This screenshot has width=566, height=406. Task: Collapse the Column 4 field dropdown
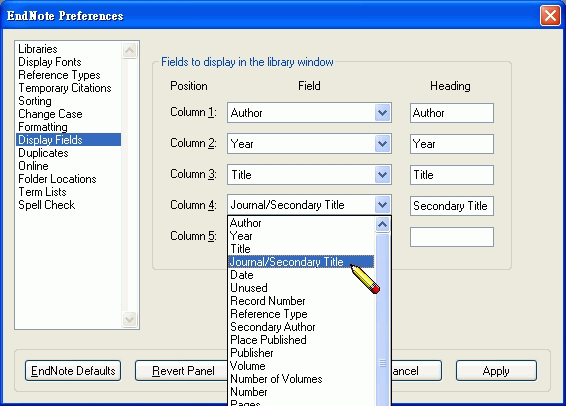tap(382, 205)
